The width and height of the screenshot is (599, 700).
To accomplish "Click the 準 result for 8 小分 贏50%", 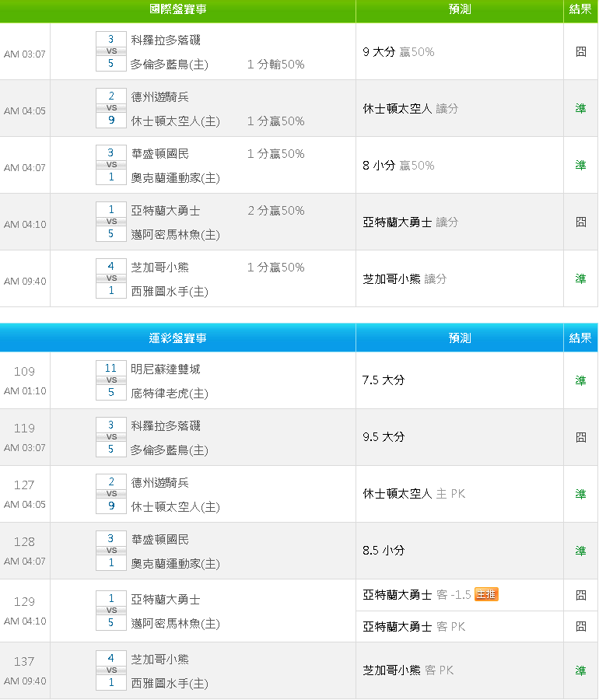I will (x=580, y=165).
